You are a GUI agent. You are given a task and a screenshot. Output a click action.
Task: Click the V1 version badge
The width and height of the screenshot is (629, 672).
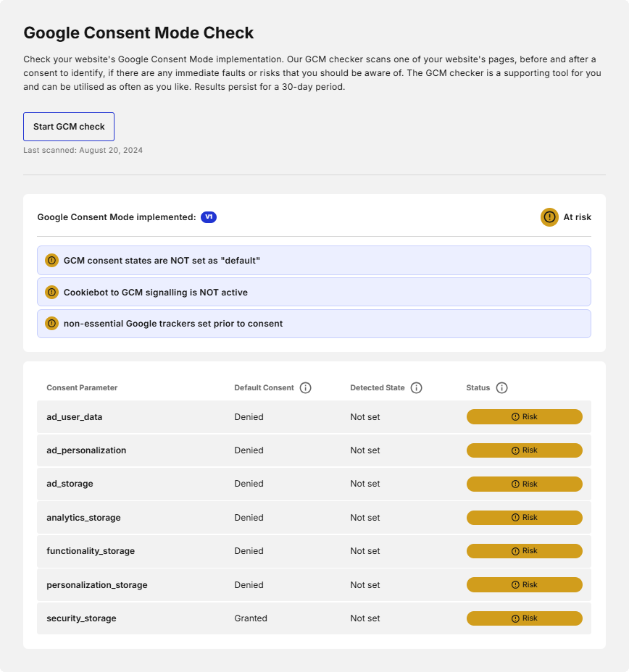(x=209, y=217)
